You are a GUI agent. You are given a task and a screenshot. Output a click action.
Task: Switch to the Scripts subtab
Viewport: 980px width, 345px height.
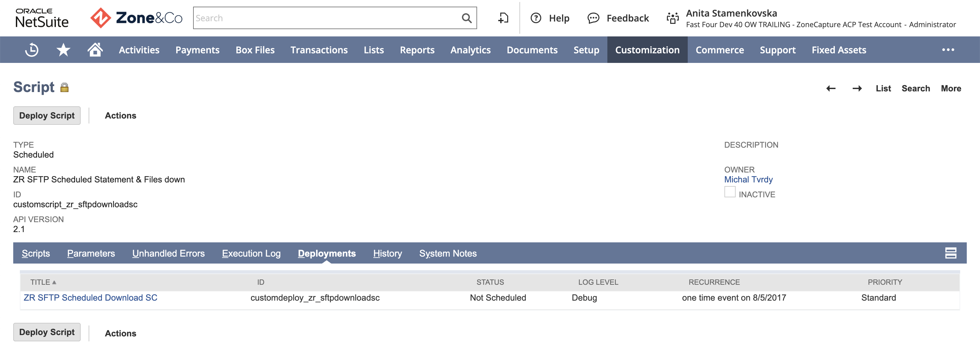[36, 253]
